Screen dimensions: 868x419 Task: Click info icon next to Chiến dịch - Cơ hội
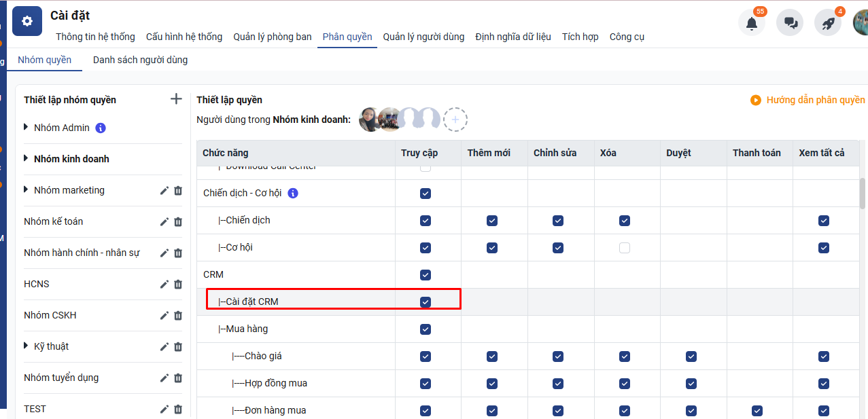tap(293, 194)
